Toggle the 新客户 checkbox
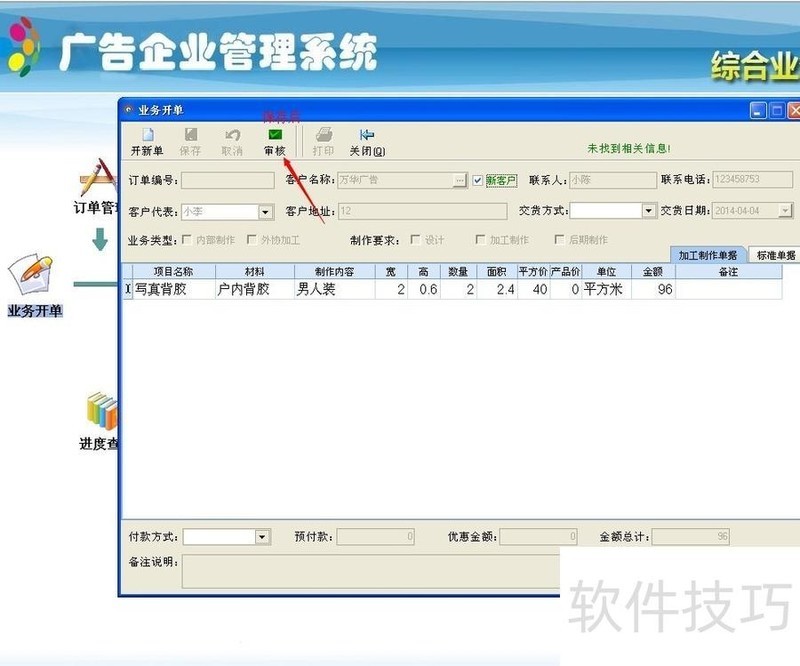The image size is (800, 666). point(478,181)
